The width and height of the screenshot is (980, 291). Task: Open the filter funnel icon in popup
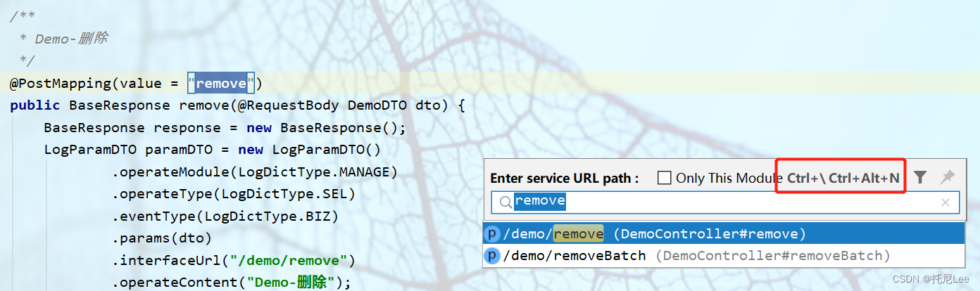coord(920,177)
